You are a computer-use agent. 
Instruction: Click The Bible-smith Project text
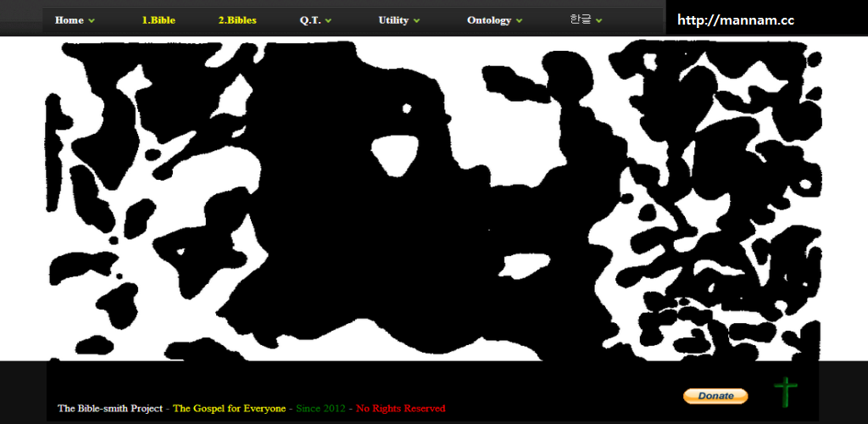pyautogui.click(x=110, y=409)
